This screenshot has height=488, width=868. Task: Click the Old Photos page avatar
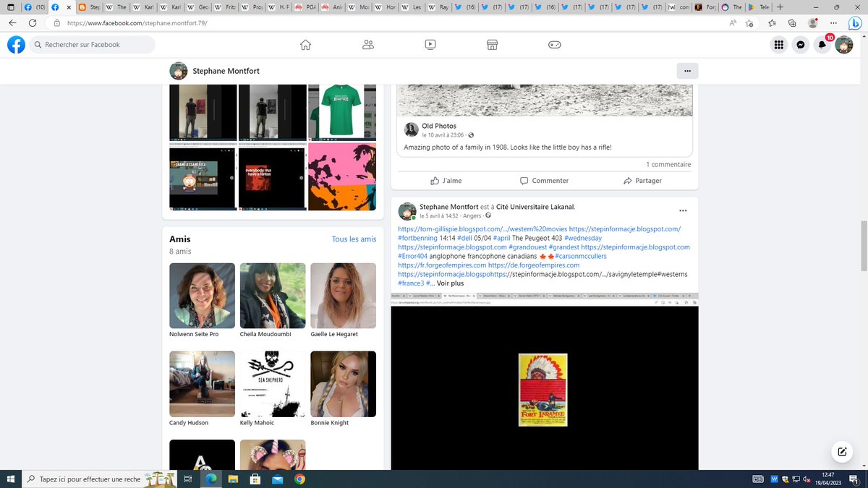(x=411, y=130)
